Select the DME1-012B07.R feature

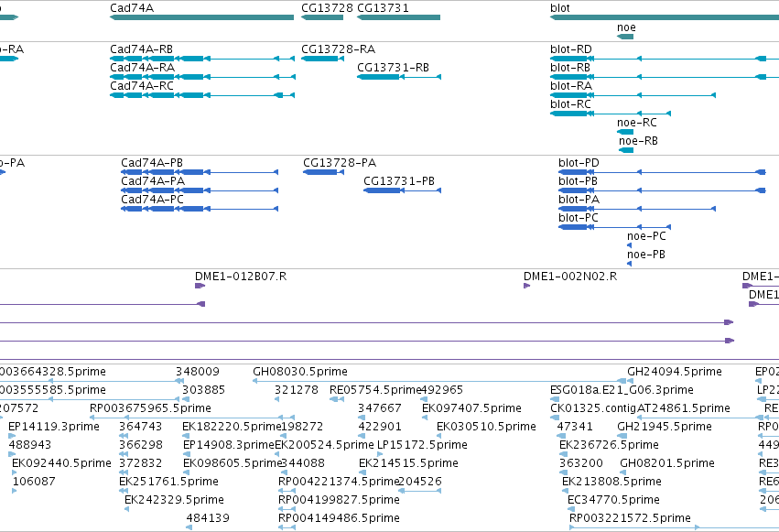click(x=200, y=286)
